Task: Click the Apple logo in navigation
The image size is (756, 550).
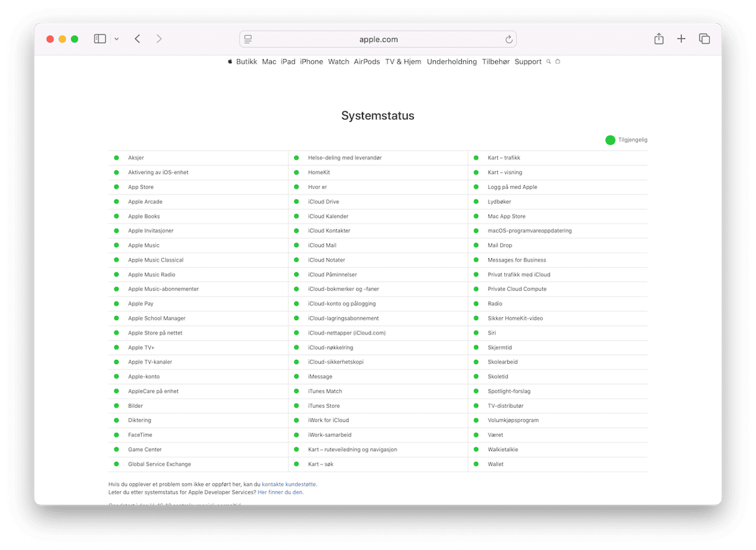Action: (229, 62)
